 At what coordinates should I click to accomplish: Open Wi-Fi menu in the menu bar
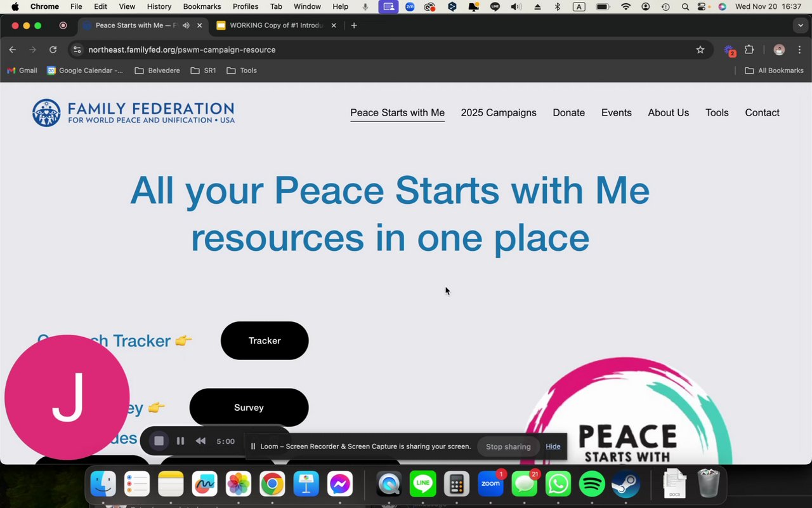point(626,6)
